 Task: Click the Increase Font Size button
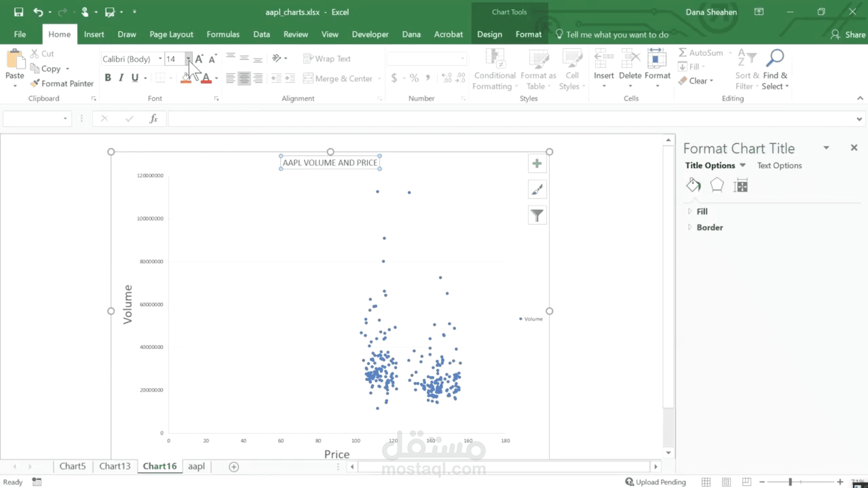tap(199, 59)
